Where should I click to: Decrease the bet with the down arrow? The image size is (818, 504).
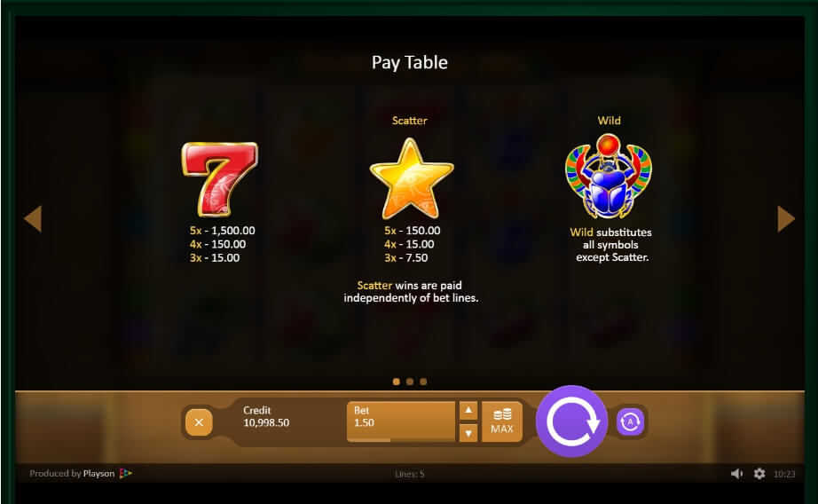coord(468,433)
